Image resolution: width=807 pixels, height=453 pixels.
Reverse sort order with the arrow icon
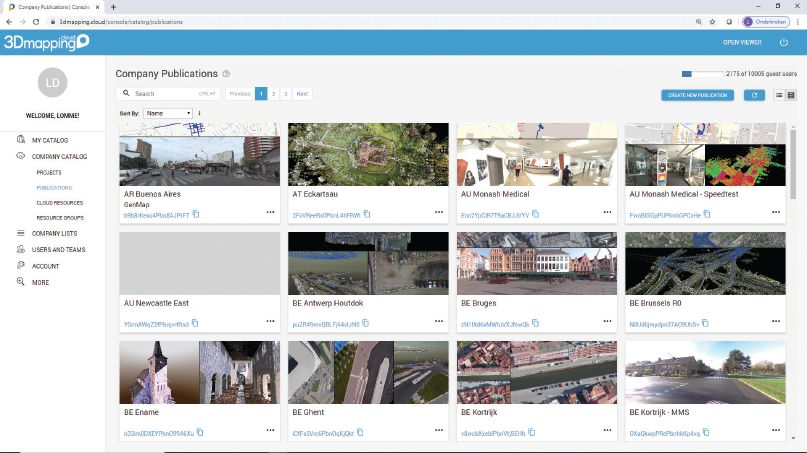click(200, 113)
